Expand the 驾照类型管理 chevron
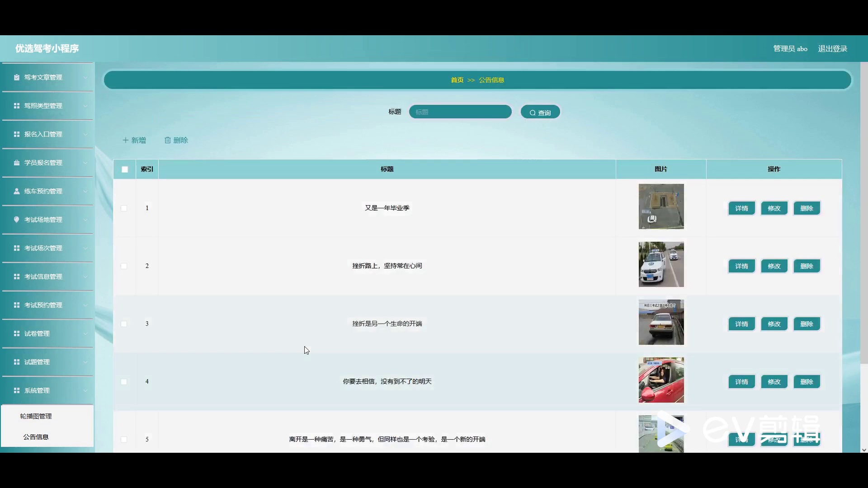The image size is (868, 488). point(85,106)
